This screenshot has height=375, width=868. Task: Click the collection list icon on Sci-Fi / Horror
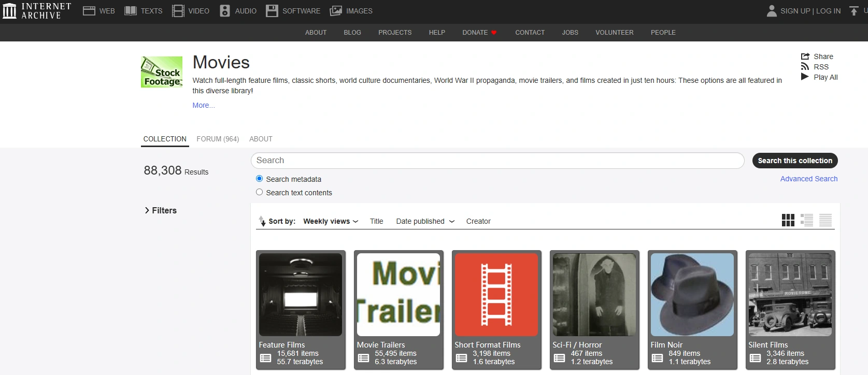point(559,358)
